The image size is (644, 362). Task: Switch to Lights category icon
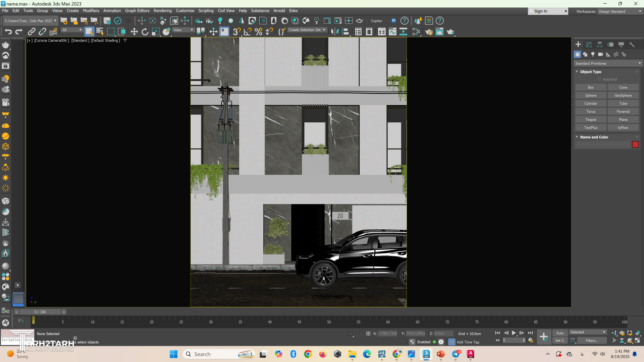coord(593,54)
